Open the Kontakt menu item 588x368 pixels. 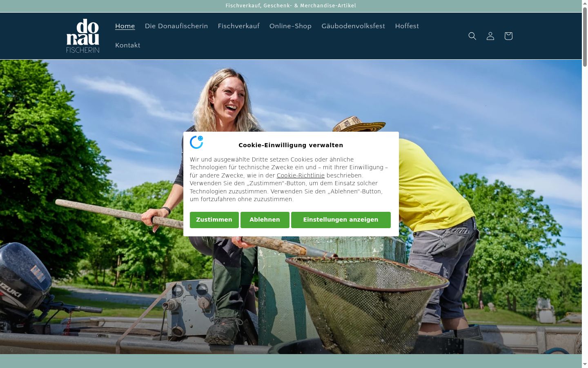coord(128,45)
